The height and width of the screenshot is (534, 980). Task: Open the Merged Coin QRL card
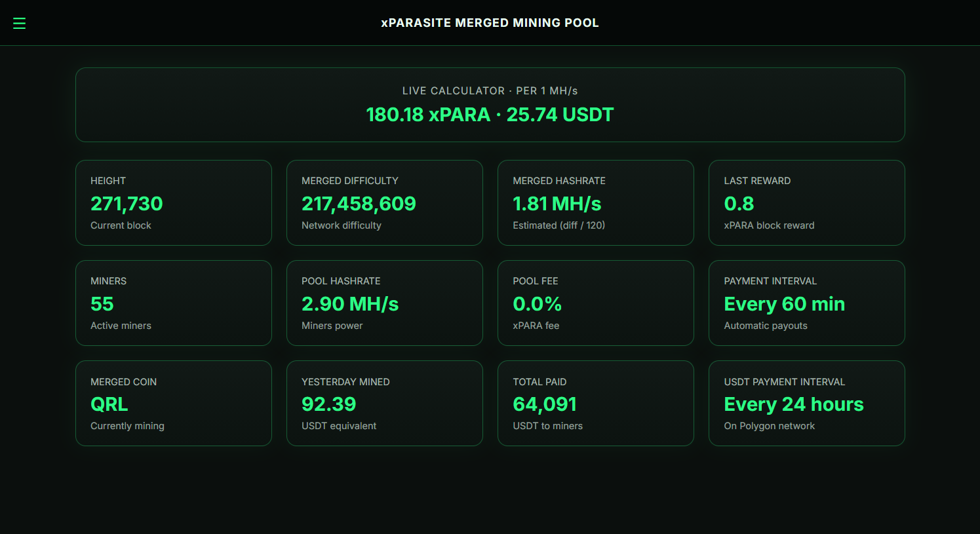(x=173, y=403)
